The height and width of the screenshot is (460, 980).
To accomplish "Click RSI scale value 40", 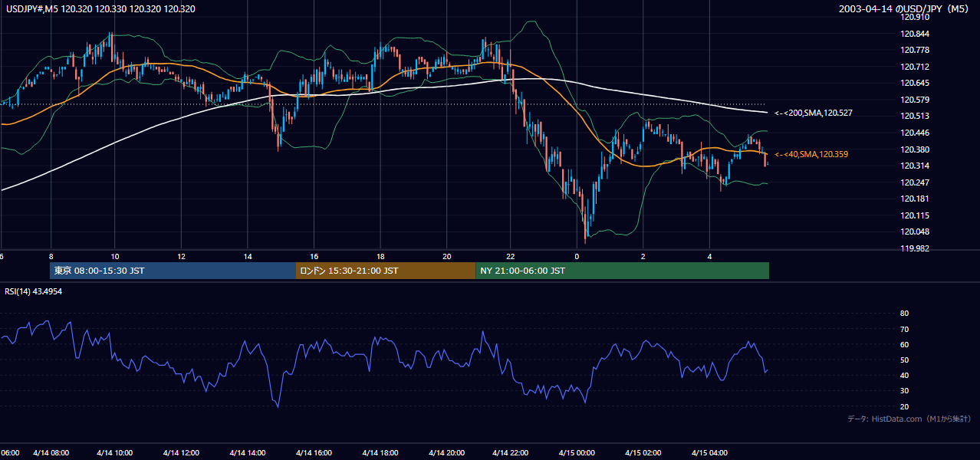I will pos(904,375).
